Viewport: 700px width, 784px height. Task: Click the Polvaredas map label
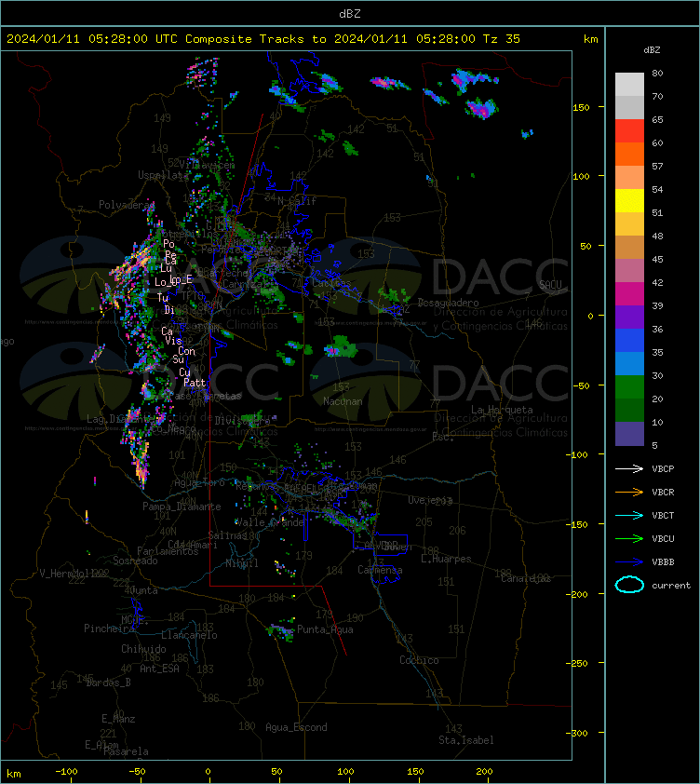127,205
